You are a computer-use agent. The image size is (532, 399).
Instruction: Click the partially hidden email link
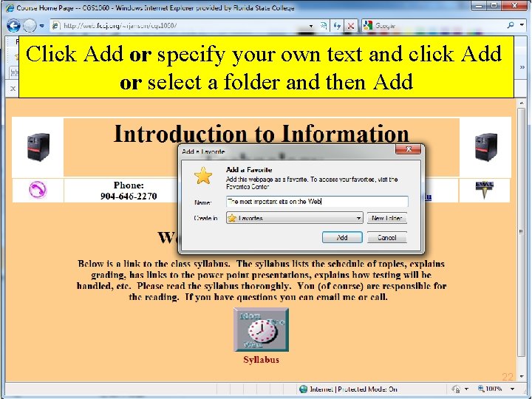428,197
